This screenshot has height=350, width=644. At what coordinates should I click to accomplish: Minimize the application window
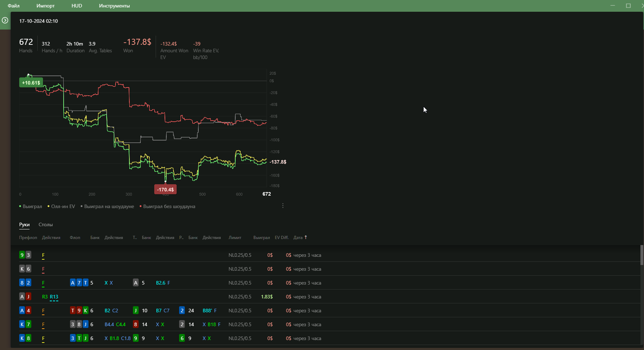613,6
